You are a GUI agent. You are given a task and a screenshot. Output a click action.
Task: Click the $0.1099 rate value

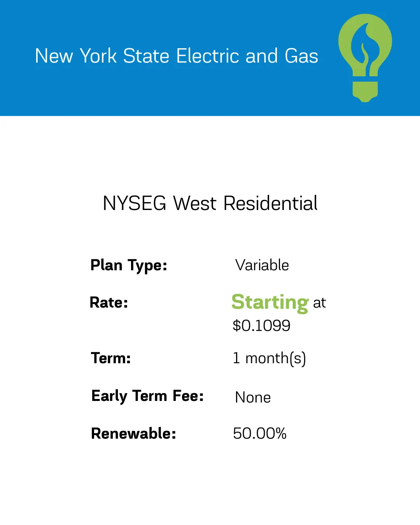(261, 325)
